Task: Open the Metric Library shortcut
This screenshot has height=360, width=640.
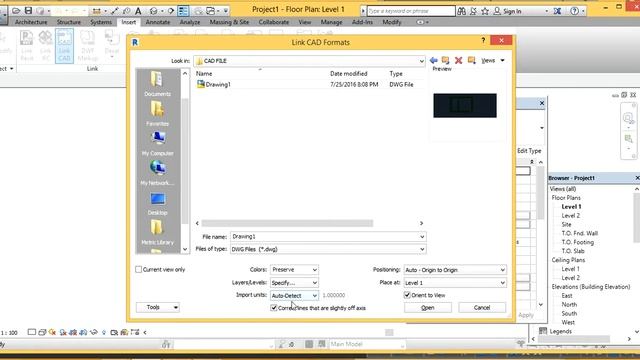Action: [x=157, y=232]
